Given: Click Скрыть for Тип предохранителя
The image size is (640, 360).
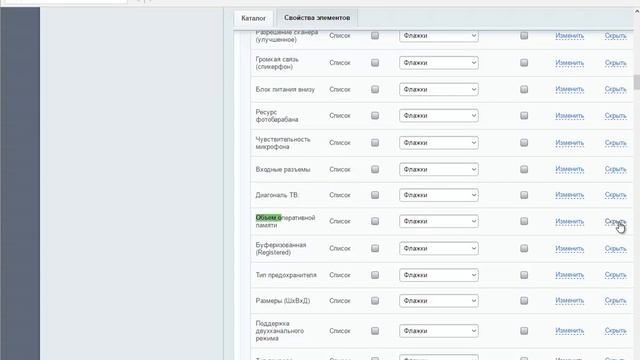Looking at the screenshot, I should click(616, 275).
